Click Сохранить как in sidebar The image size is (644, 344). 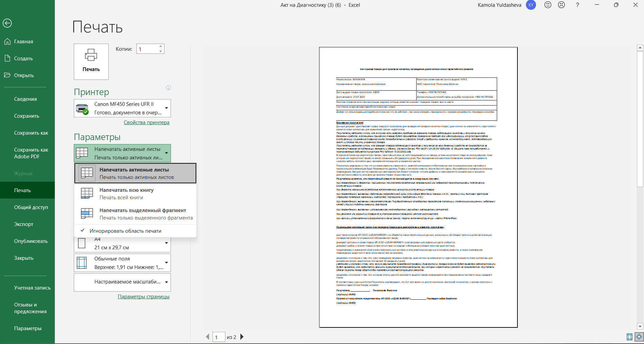(27, 133)
